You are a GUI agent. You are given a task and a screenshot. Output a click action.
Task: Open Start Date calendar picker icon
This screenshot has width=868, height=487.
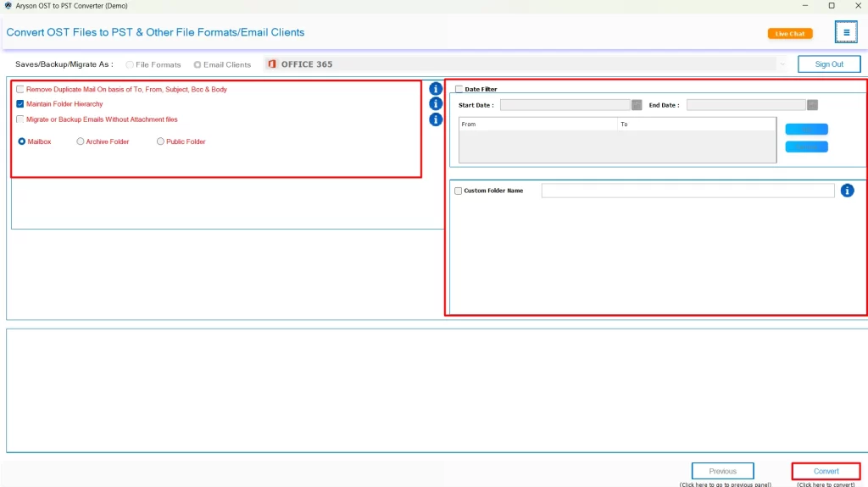(x=637, y=104)
